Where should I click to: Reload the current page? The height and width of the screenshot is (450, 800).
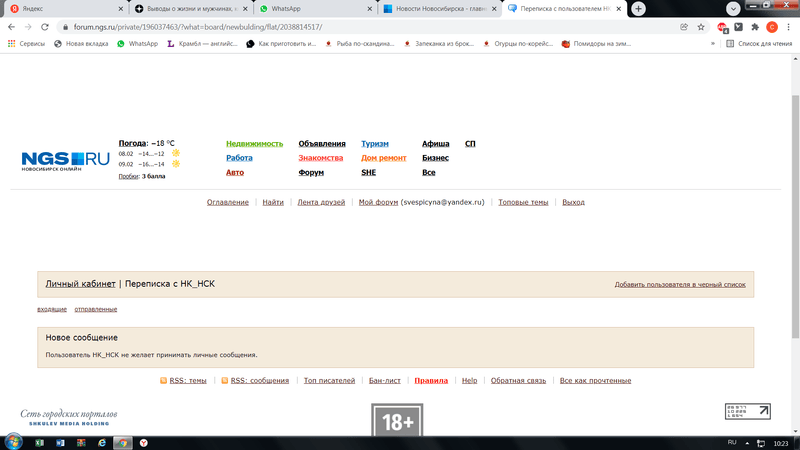pyautogui.click(x=45, y=27)
